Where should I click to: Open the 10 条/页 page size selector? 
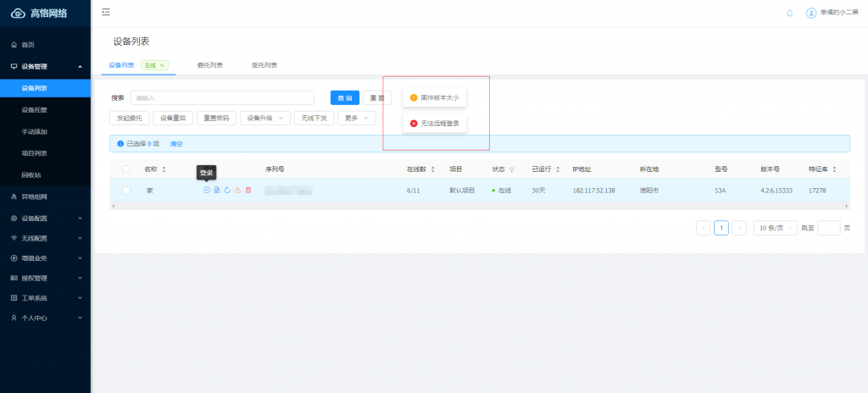tap(776, 228)
